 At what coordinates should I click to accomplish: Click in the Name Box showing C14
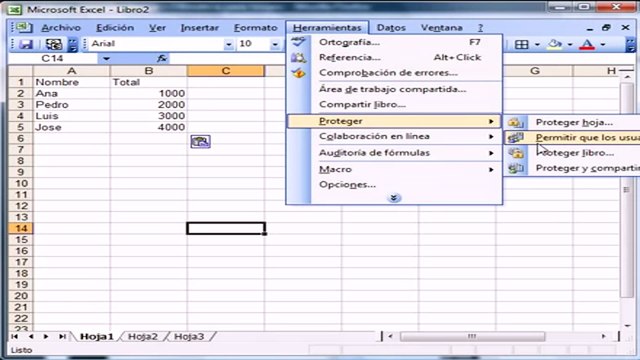[53, 59]
